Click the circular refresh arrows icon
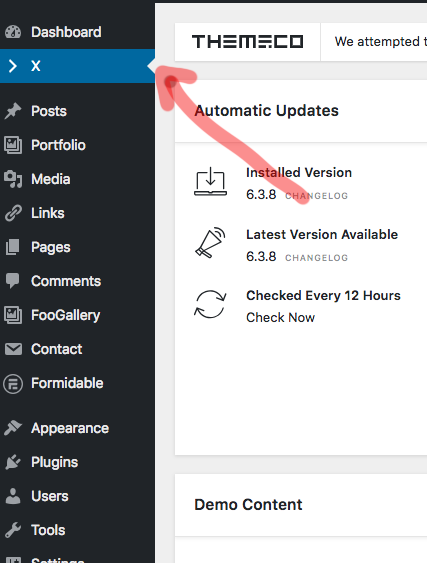Viewport: 427px width, 563px height. (x=210, y=304)
